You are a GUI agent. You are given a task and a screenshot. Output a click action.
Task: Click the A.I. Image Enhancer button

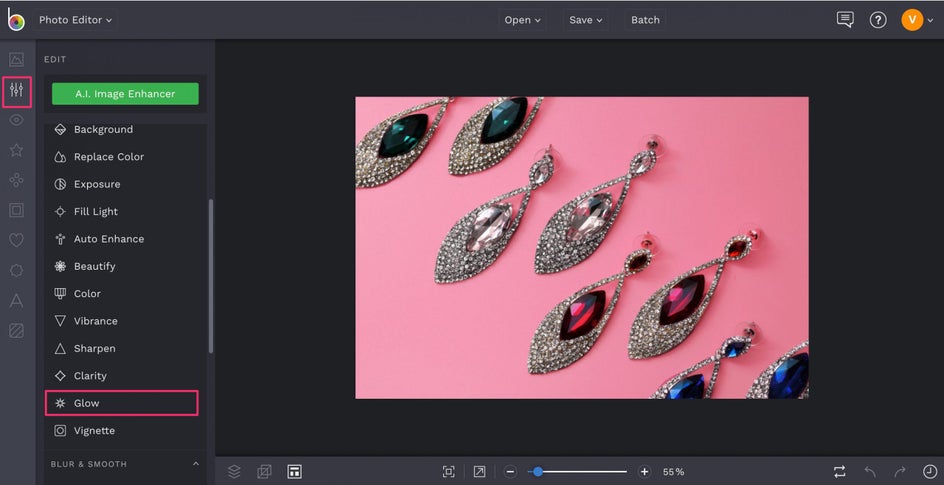click(x=125, y=94)
